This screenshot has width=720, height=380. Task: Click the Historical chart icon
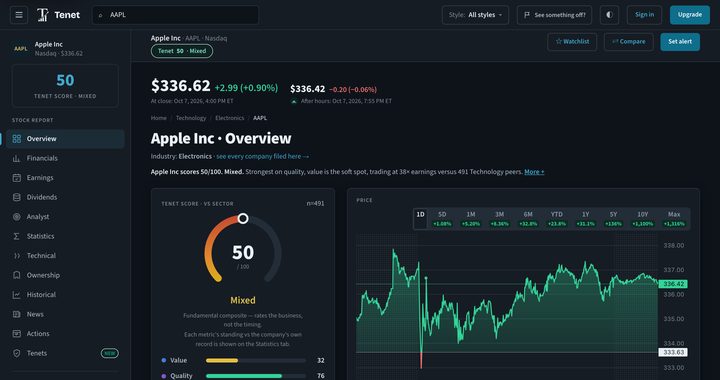(17, 295)
